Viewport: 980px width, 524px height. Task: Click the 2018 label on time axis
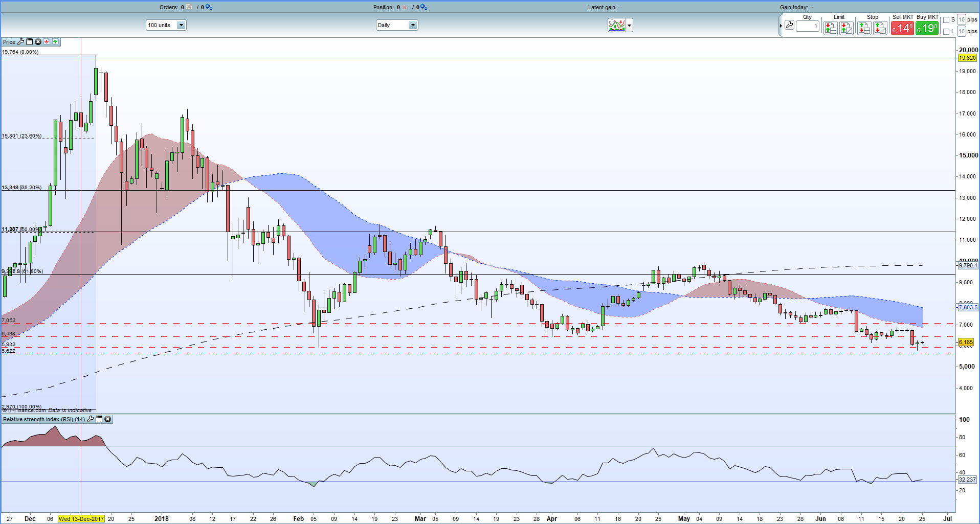pyautogui.click(x=162, y=519)
